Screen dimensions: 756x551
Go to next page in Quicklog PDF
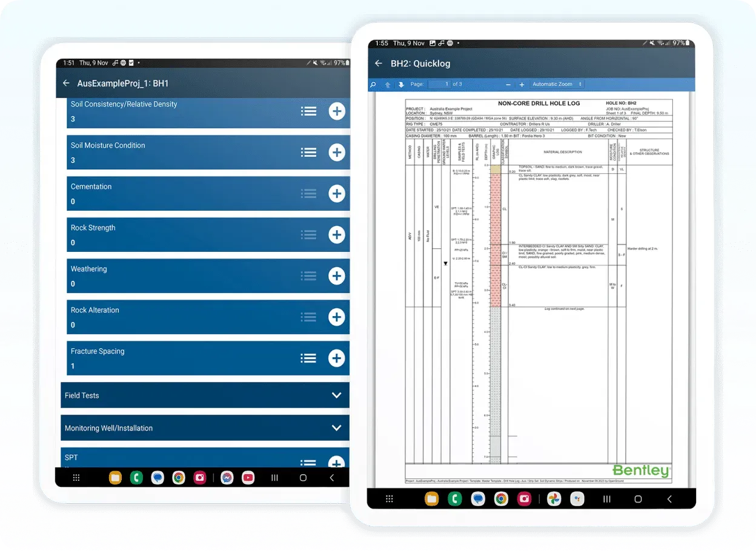pos(400,85)
